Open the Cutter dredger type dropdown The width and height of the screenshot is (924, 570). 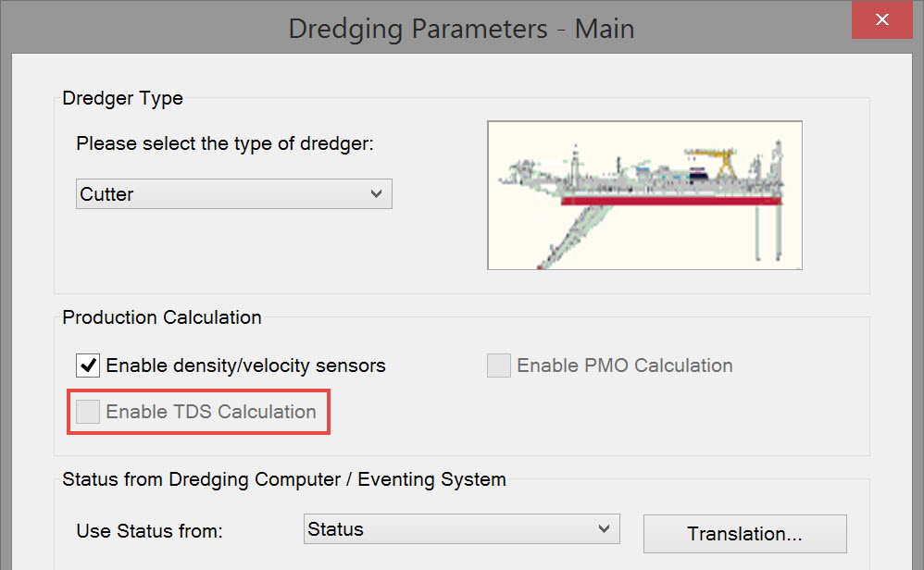click(x=233, y=194)
